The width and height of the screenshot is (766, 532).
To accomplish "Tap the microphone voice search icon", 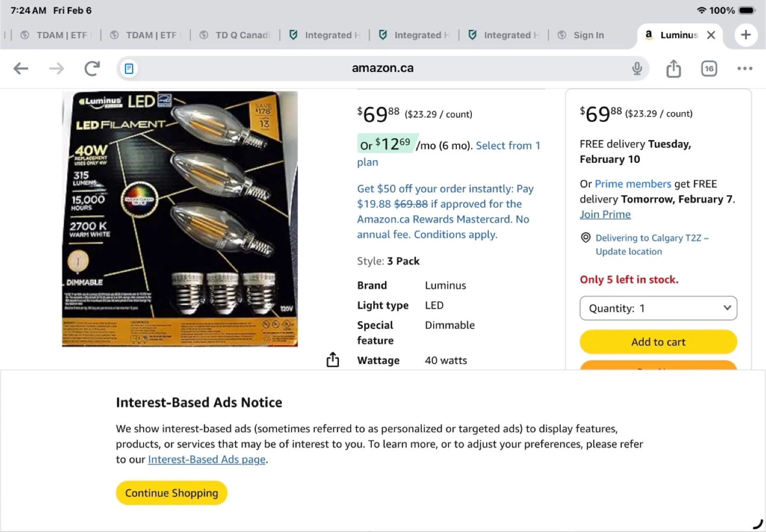I will click(637, 68).
